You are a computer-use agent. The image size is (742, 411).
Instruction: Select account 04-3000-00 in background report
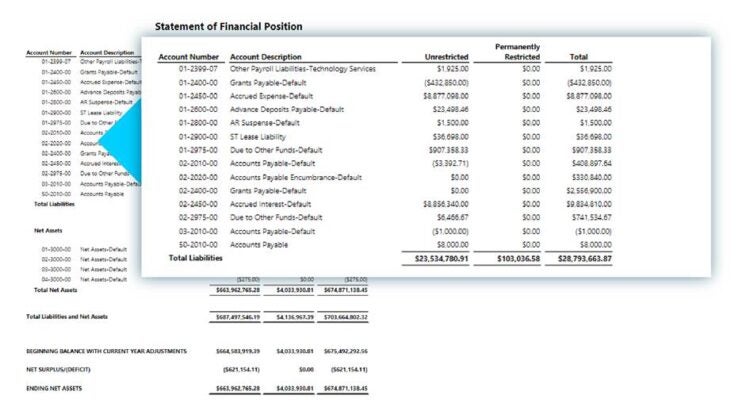point(56,280)
